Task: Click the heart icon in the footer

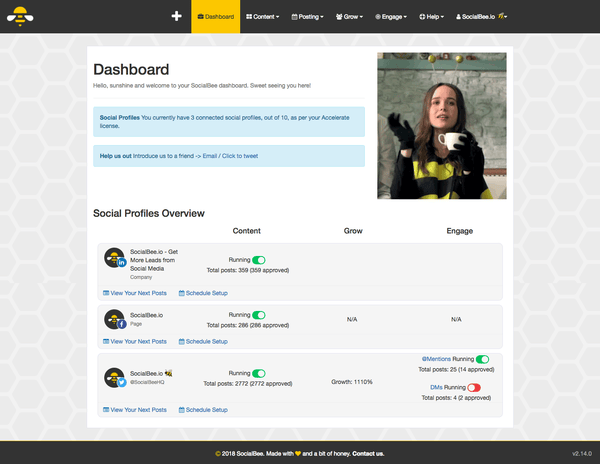Action: (298, 454)
